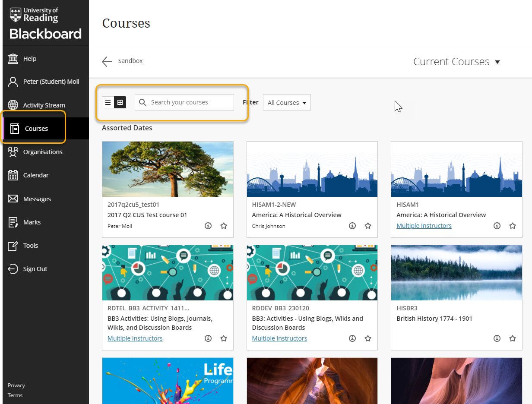This screenshot has width=532, height=404.
Task: Expand the Current Courses dropdown
Action: coord(457,62)
